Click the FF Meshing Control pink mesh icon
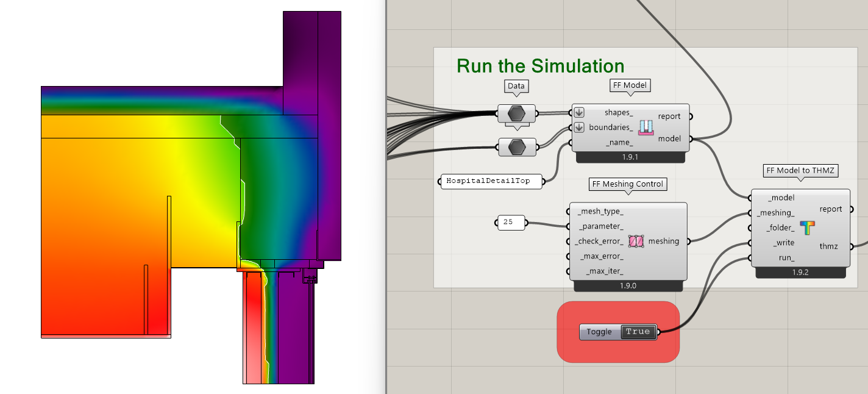 pyautogui.click(x=636, y=242)
